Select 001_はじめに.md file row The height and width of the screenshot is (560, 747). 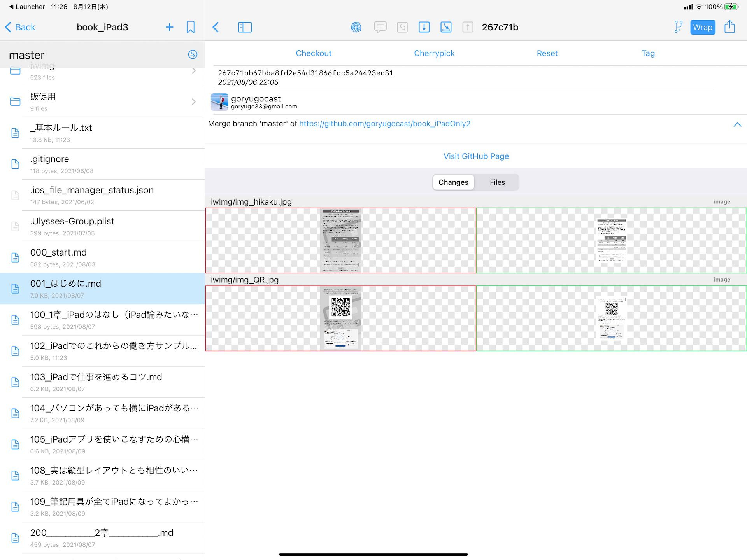click(103, 289)
